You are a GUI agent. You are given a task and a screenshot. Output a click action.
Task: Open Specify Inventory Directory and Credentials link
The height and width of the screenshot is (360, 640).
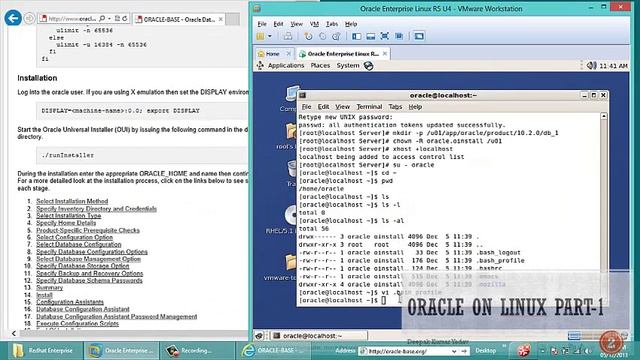[96, 209]
